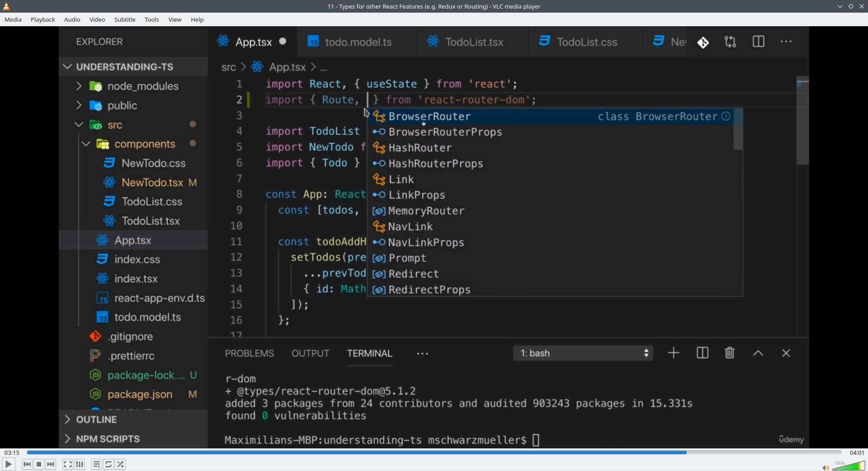The height and width of the screenshot is (471, 868).
Task: Open the Playback menu
Action: (43, 19)
